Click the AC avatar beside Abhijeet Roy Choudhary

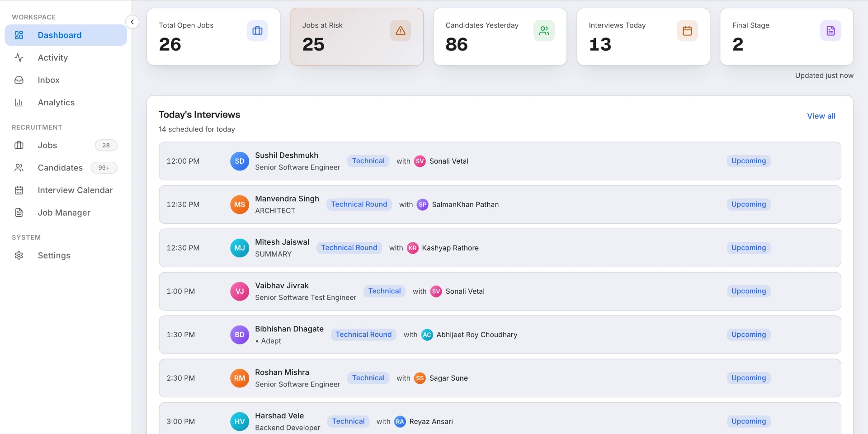pos(427,335)
